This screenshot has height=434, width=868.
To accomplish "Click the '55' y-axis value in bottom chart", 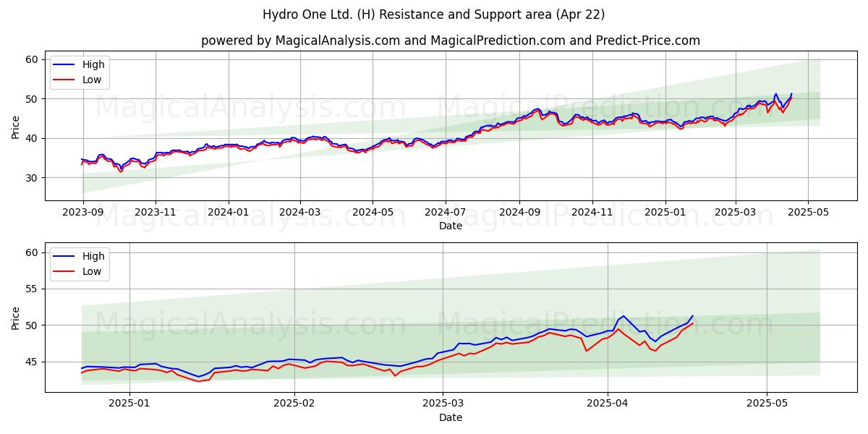I will point(33,289).
